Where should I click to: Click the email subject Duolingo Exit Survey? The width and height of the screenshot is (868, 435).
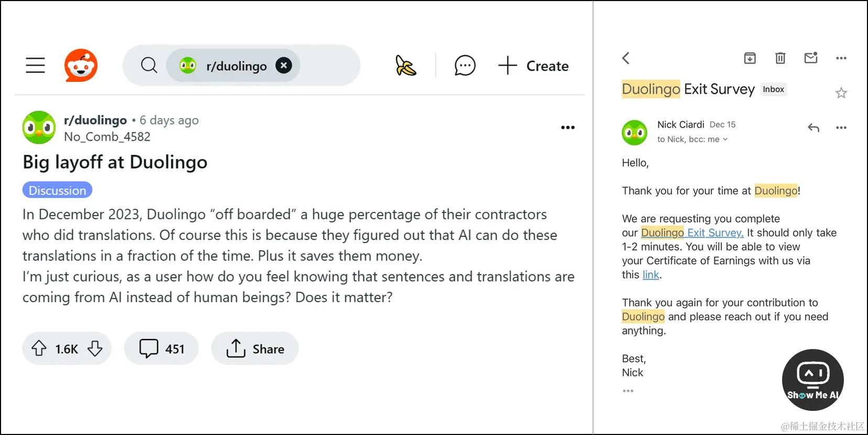coord(688,89)
